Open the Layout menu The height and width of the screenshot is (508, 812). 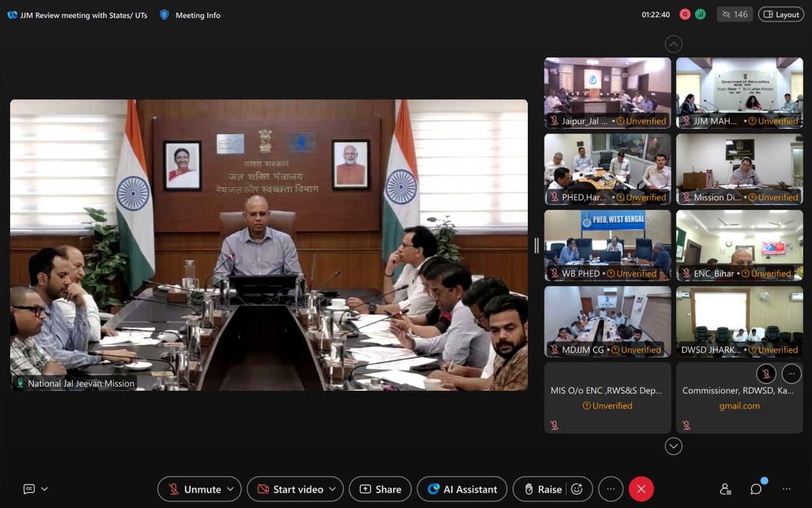780,14
